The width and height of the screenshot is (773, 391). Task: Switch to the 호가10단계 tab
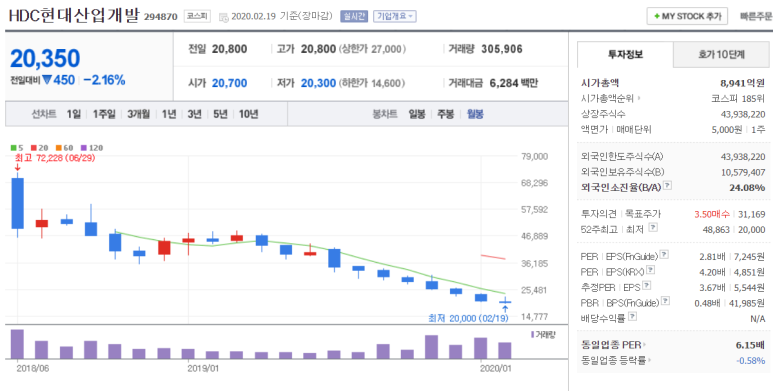pos(721,54)
